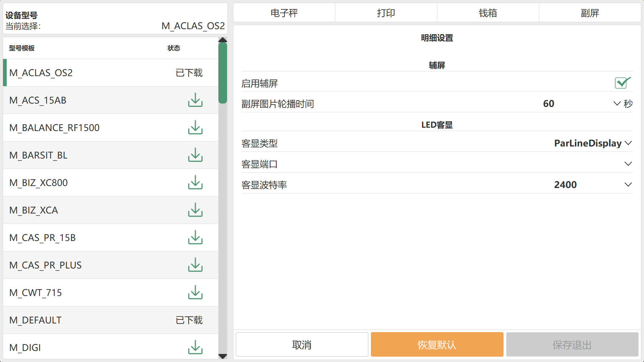Switch to the 打印 tab
This screenshot has height=362, width=644.
pyautogui.click(x=386, y=13)
